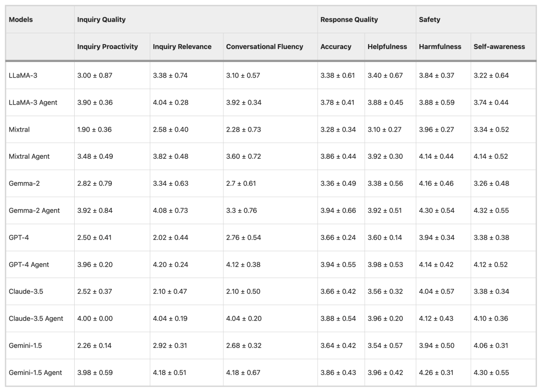Click the Response Quality group header
541x392 pixels.
click(349, 20)
